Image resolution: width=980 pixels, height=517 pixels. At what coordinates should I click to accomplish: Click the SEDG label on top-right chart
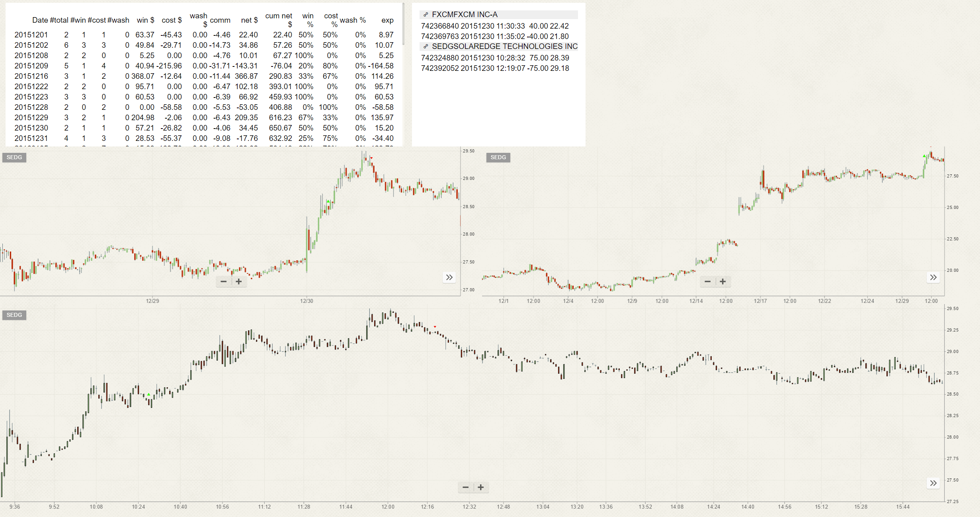click(498, 157)
